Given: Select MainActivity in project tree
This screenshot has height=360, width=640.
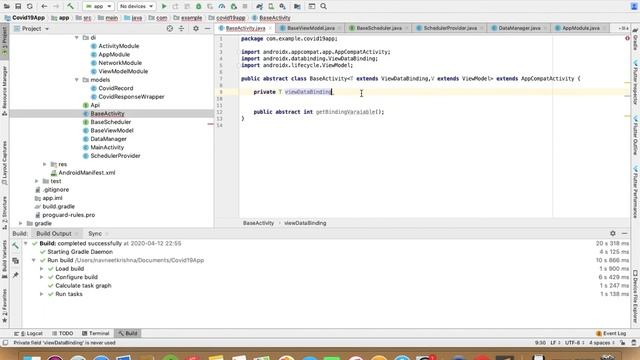Looking at the screenshot, I should click(103, 147).
